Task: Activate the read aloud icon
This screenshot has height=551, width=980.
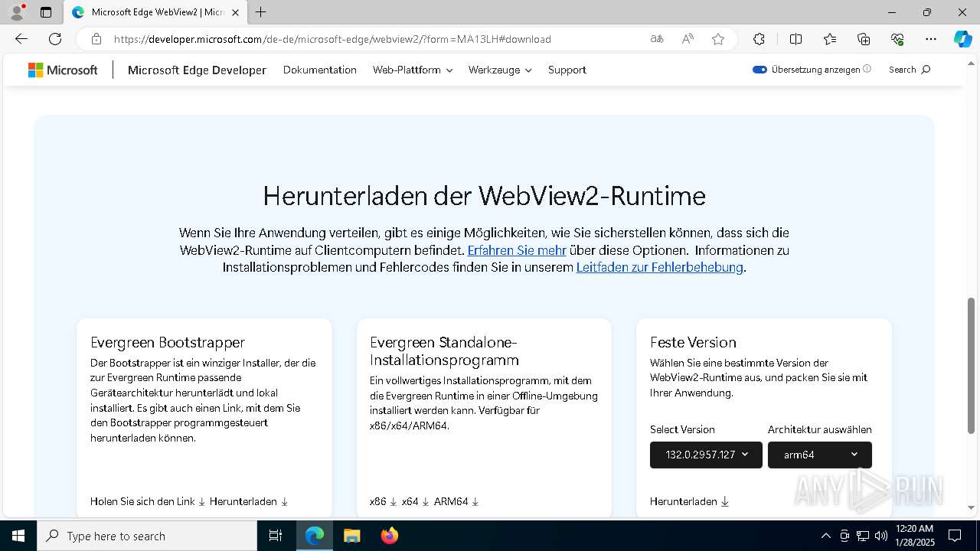Action: click(x=688, y=39)
